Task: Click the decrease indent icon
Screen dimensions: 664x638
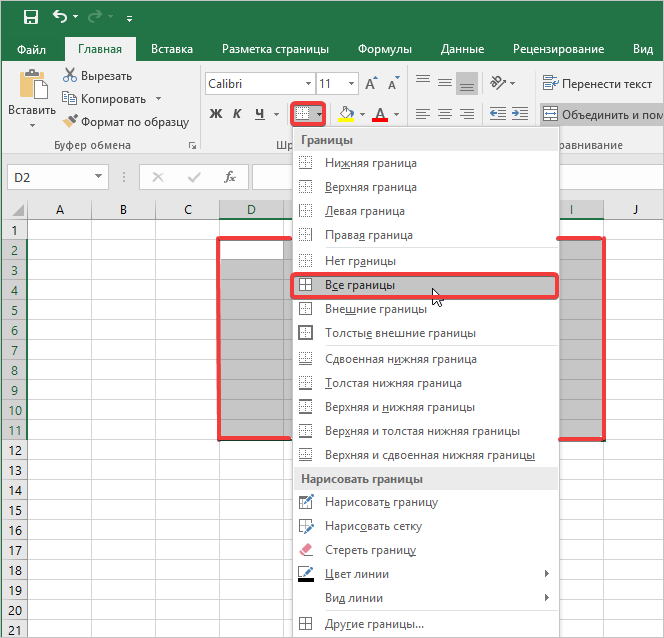Action: (x=498, y=114)
